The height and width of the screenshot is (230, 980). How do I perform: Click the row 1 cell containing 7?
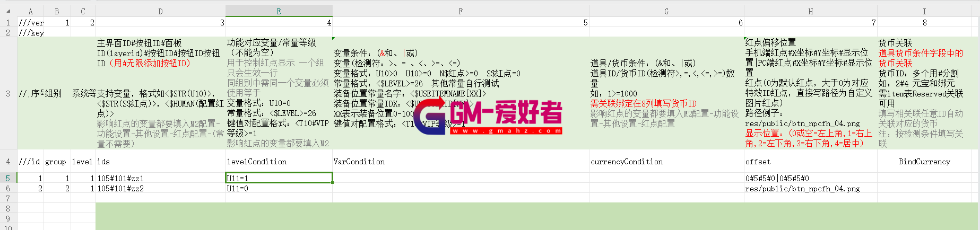pyautogui.click(x=810, y=22)
